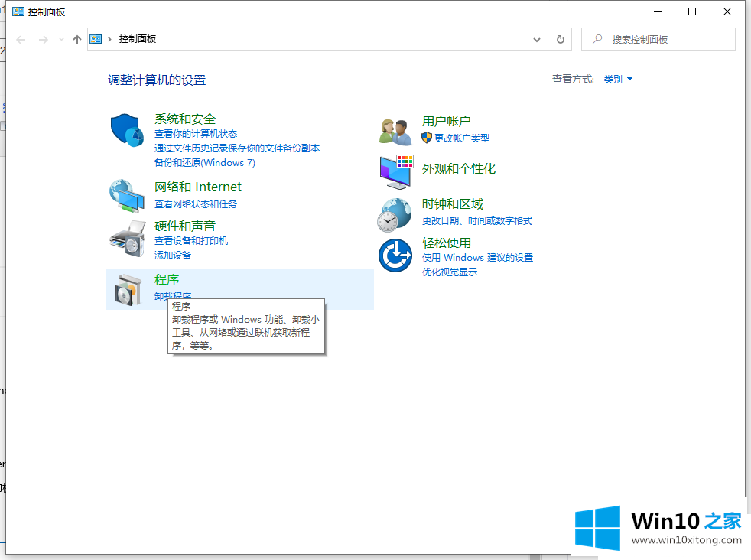Viewport: 751px width, 560px height.
Task: Click the 搜索控制面板 search box
Action: point(665,39)
